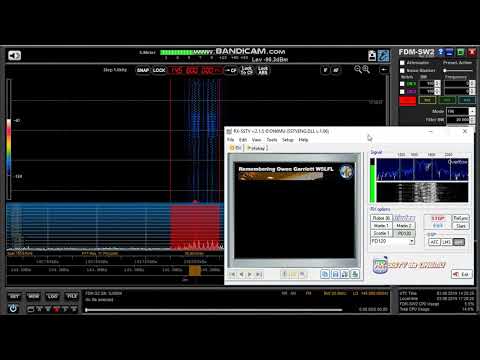Click the print image icon in RX-SSTV

click(x=355, y=274)
